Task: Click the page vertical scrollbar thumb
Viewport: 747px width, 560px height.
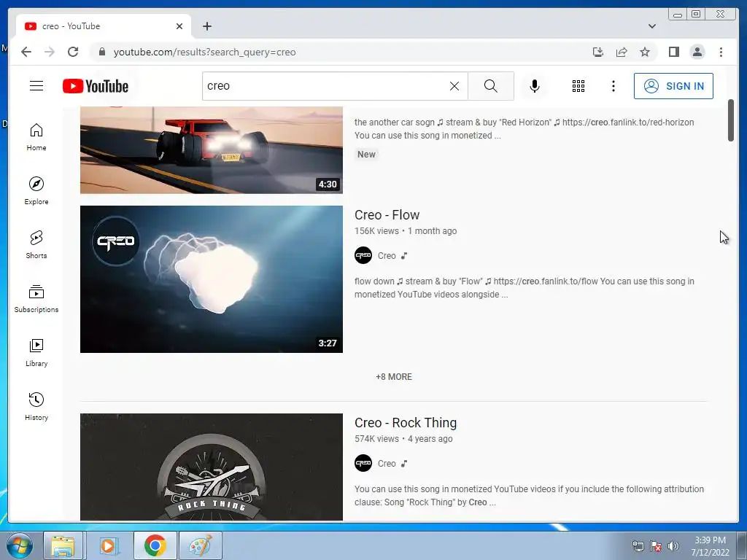Action: pyautogui.click(x=731, y=120)
